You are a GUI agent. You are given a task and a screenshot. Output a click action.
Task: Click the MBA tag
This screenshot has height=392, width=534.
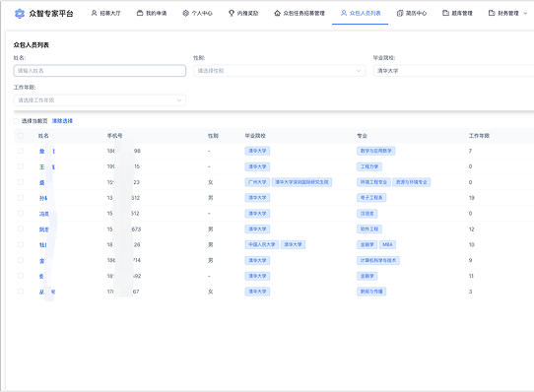pyautogui.click(x=387, y=244)
